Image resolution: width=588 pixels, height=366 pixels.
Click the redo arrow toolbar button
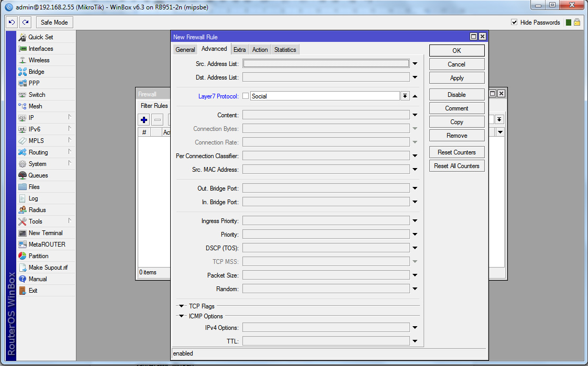click(25, 23)
